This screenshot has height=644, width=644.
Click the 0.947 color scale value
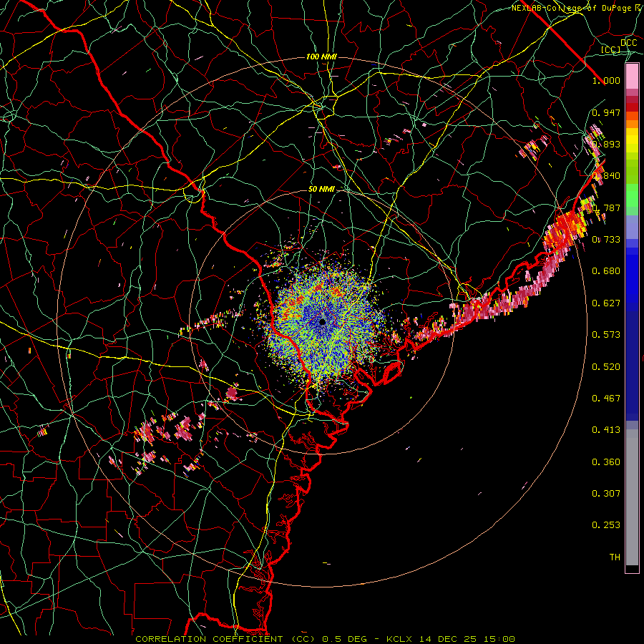coord(606,112)
